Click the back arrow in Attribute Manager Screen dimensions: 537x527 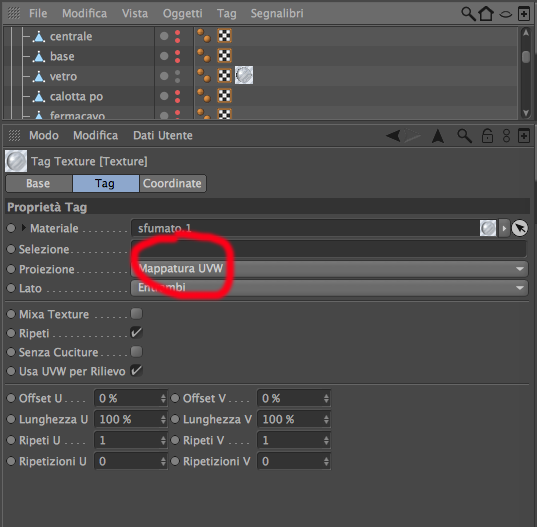click(393, 136)
